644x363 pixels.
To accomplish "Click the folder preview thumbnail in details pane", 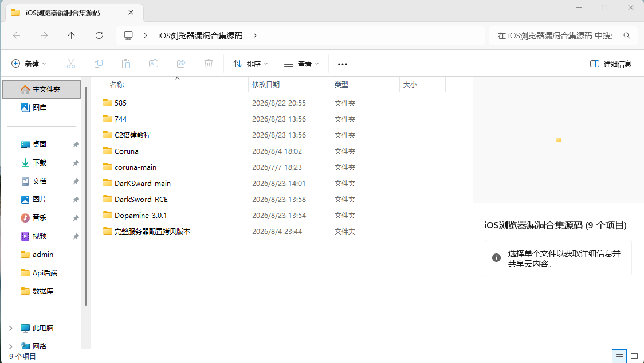I will 559,140.
